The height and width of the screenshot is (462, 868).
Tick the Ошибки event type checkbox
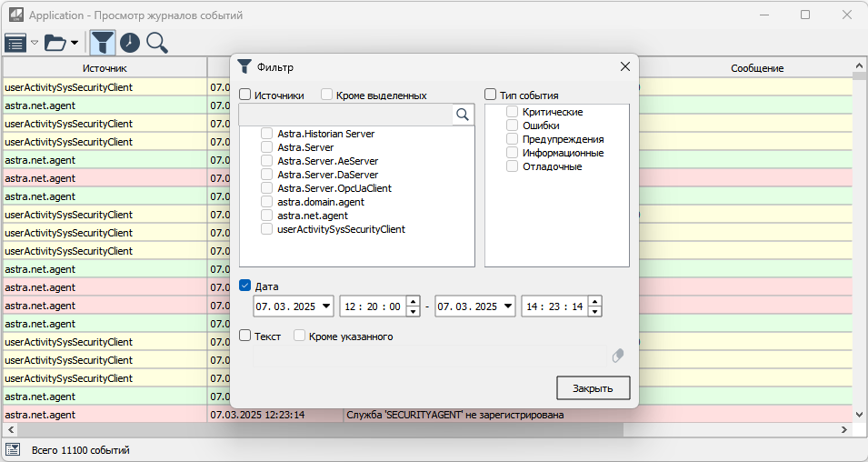click(x=513, y=126)
